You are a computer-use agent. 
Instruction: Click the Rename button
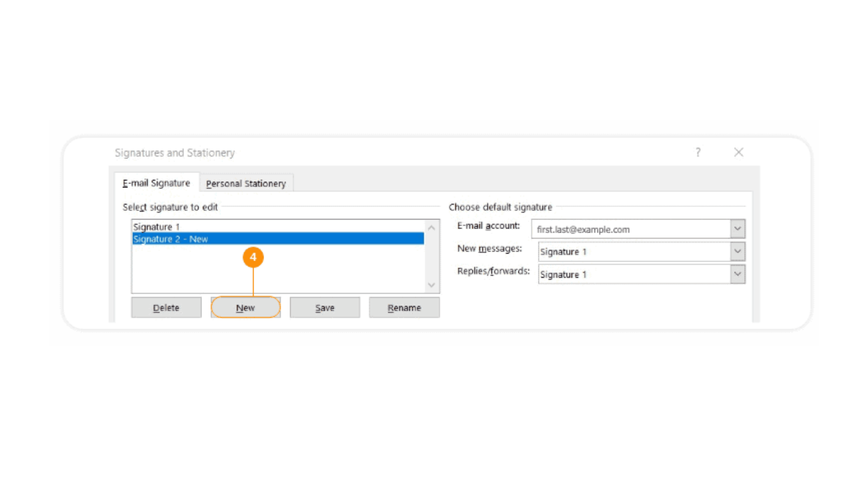(404, 308)
